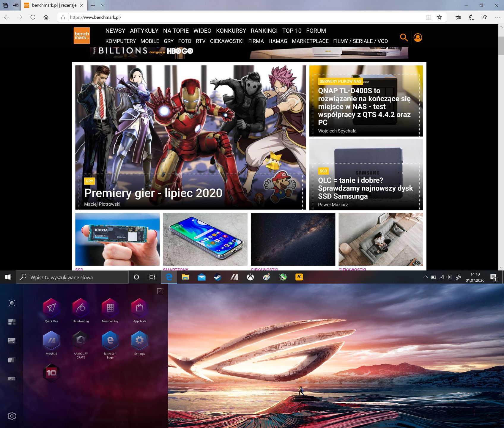This screenshot has width=504, height=428.
Task: Open the benchmark.pl search magnifier
Action: pos(404,37)
